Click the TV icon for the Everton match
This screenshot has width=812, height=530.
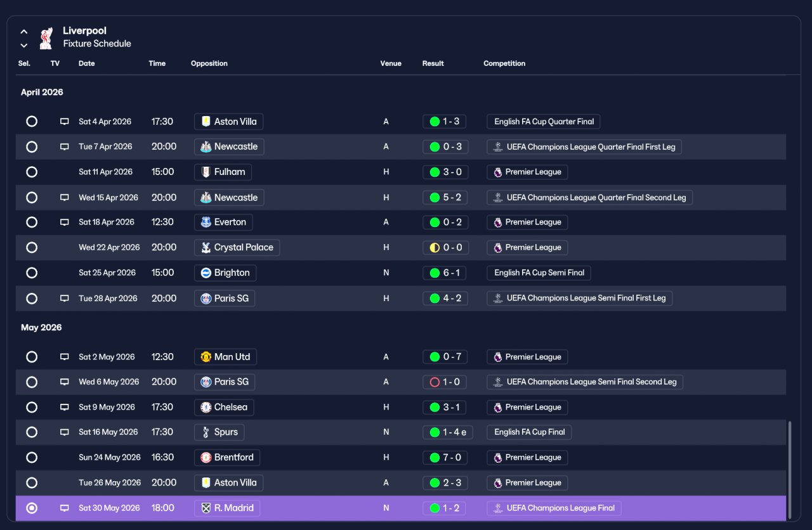click(x=64, y=223)
